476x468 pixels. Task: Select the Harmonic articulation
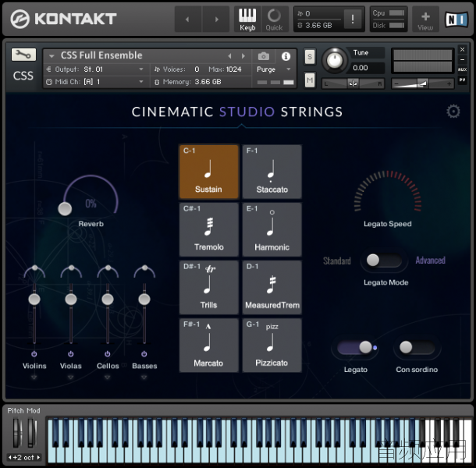point(272,229)
